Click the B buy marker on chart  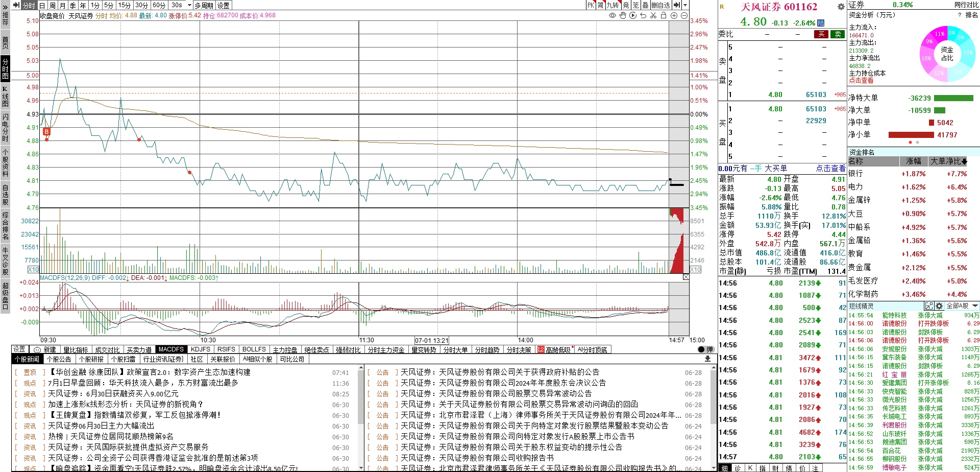pyautogui.click(x=46, y=132)
